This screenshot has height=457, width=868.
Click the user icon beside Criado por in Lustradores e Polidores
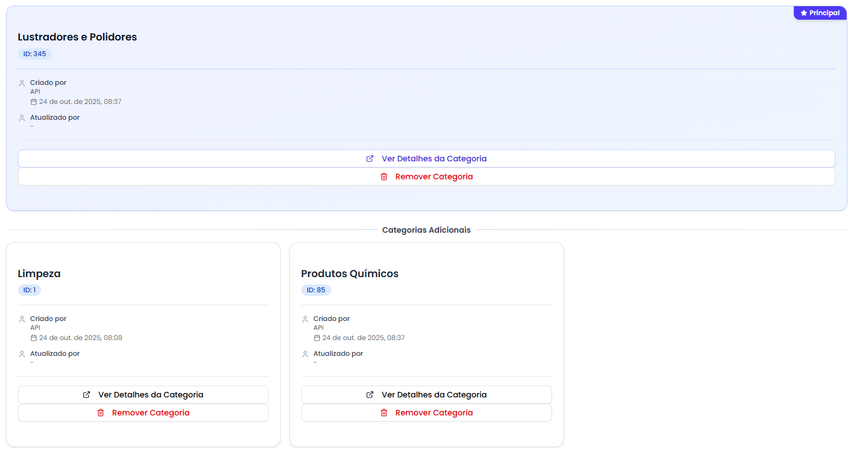click(22, 83)
